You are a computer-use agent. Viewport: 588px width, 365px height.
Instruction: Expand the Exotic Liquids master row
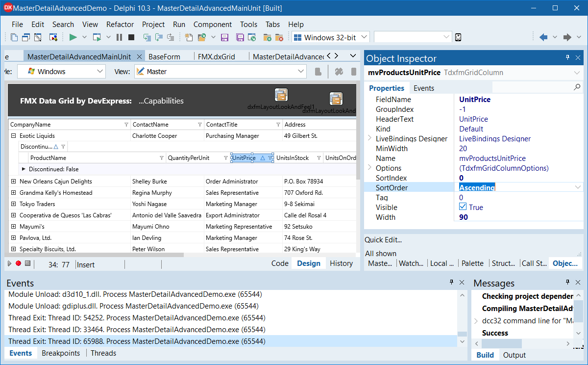click(x=14, y=136)
